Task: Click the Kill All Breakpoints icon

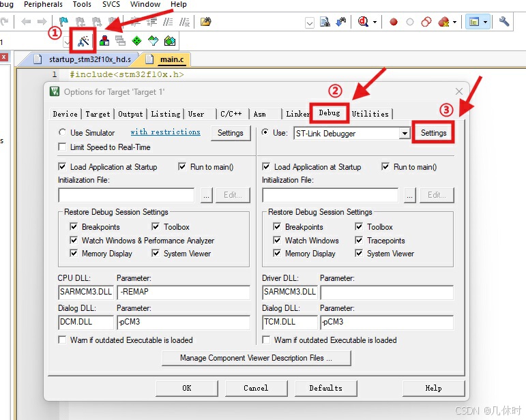Action: pos(443,22)
